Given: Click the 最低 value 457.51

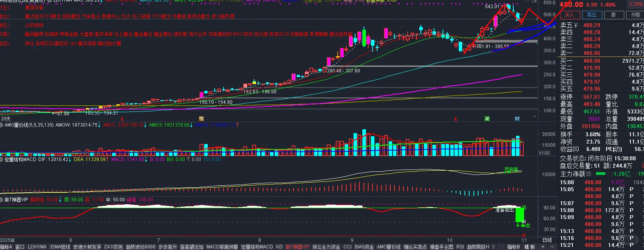Looking at the screenshot, I should pos(591,111).
